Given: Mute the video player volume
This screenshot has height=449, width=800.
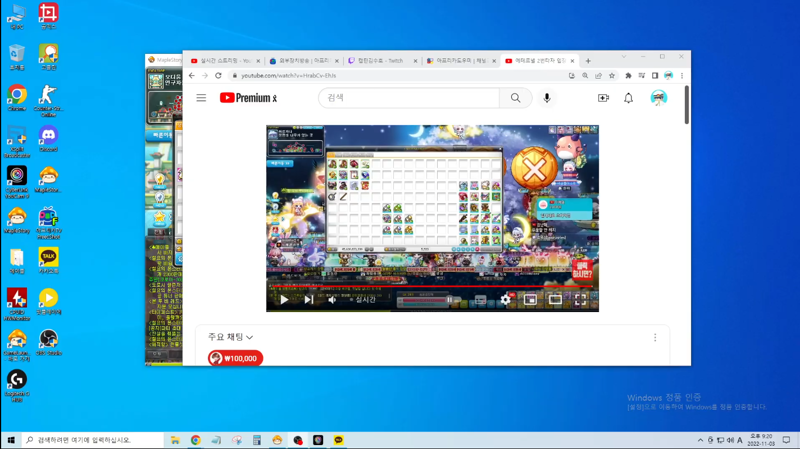Looking at the screenshot, I should click(x=332, y=300).
